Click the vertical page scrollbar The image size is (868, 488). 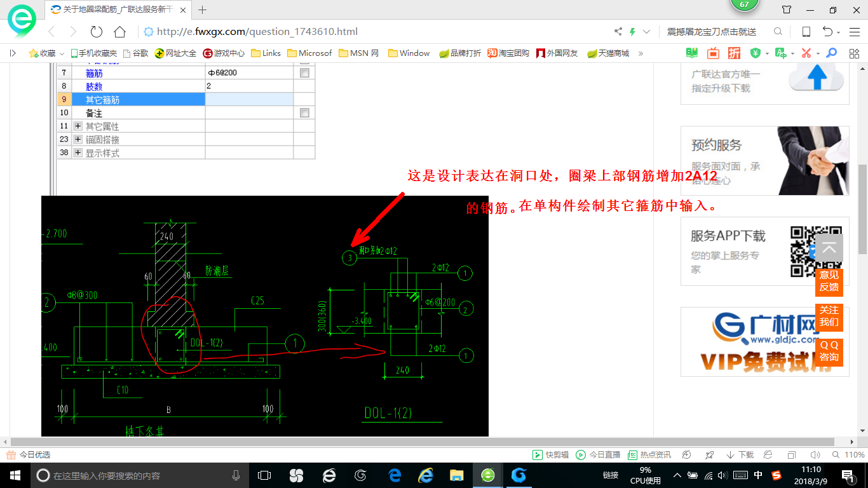click(862, 208)
